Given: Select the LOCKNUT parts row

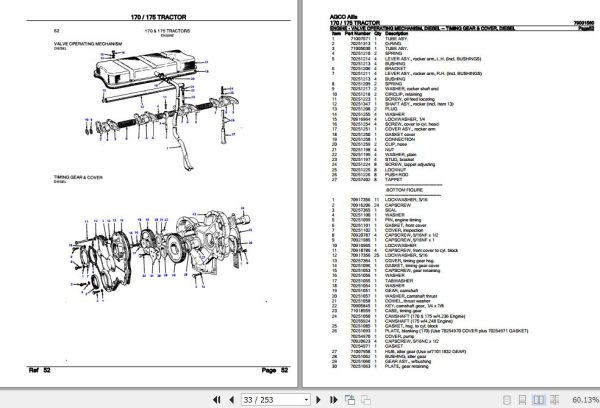Looking at the screenshot, I should point(369,169).
